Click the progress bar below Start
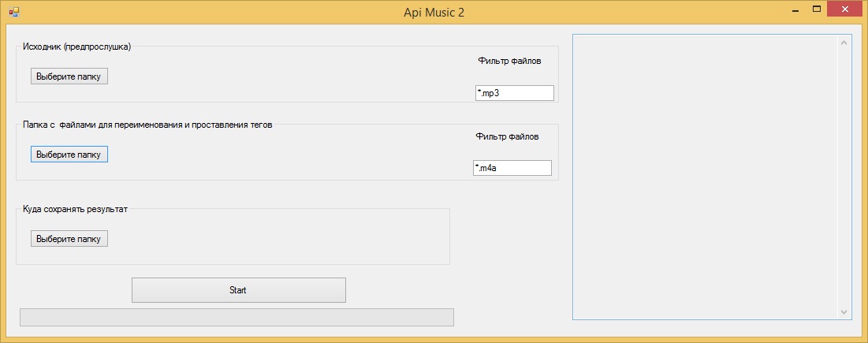This screenshot has height=343, width=868. [237, 317]
